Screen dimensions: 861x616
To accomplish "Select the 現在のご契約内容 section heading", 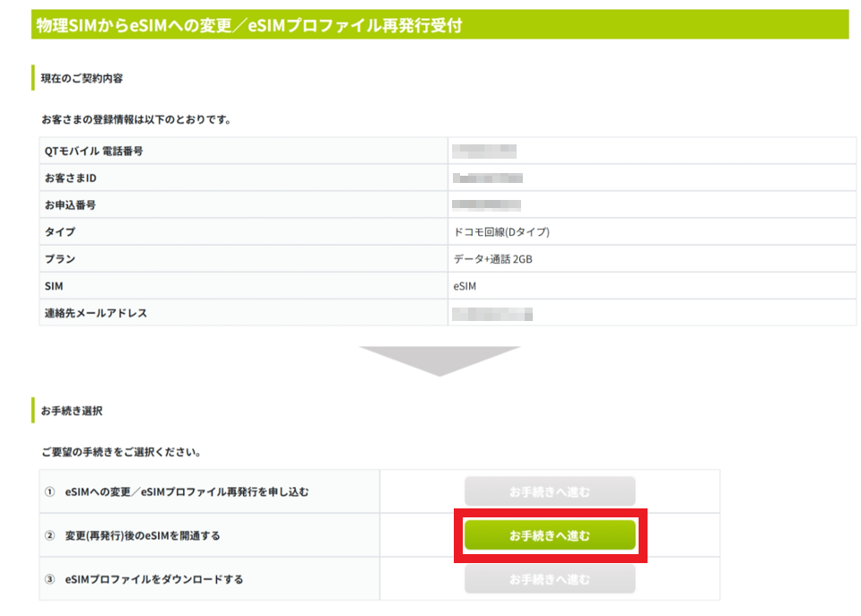I will (x=82, y=78).
